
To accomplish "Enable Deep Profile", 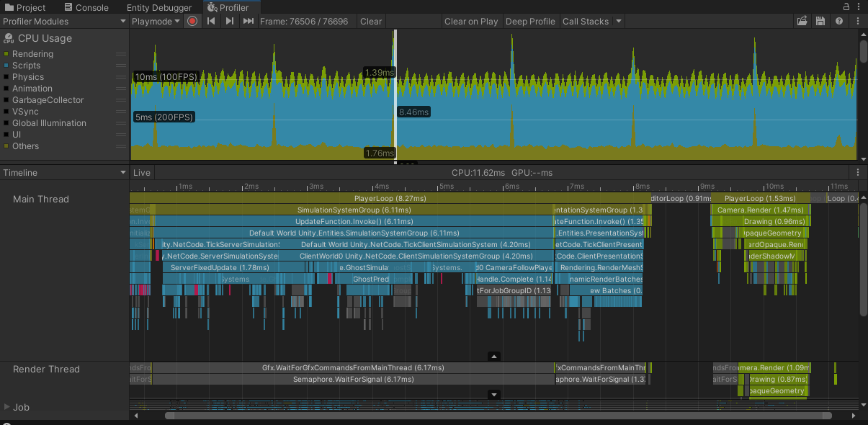I will (x=530, y=22).
